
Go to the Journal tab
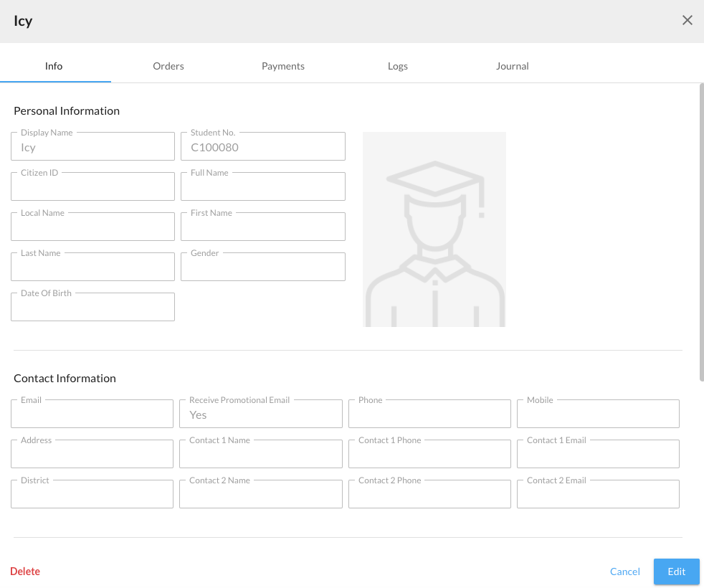(513, 66)
